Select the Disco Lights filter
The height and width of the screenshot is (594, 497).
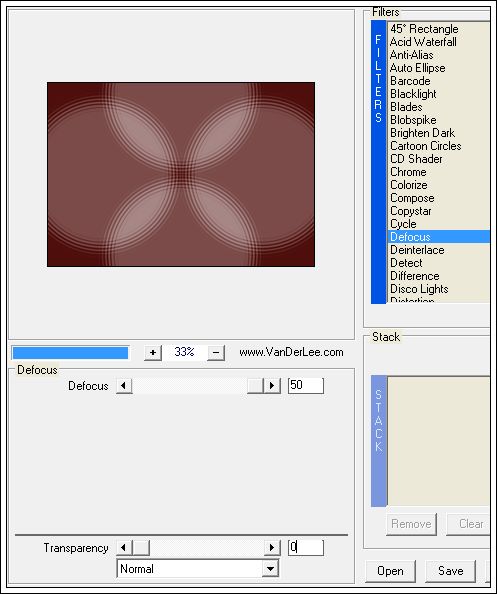[419, 289]
